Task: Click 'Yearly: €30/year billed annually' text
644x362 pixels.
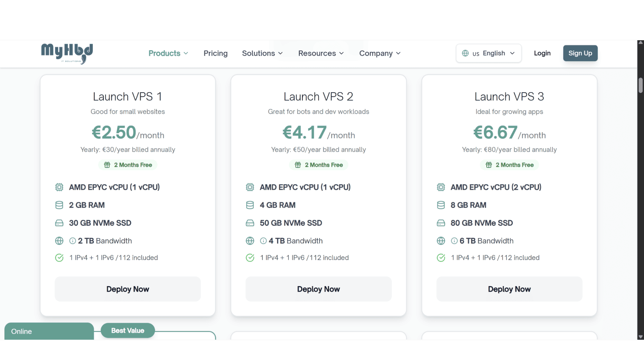Action: tap(128, 150)
